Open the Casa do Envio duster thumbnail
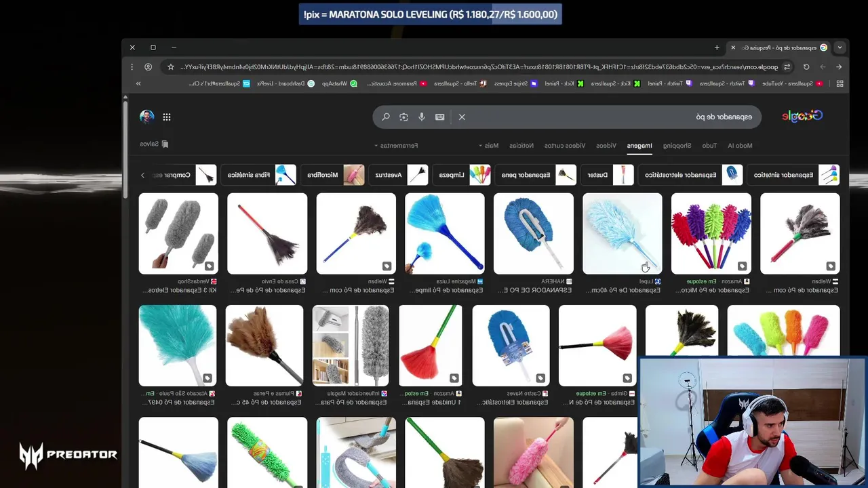The image size is (868, 488). (x=267, y=233)
